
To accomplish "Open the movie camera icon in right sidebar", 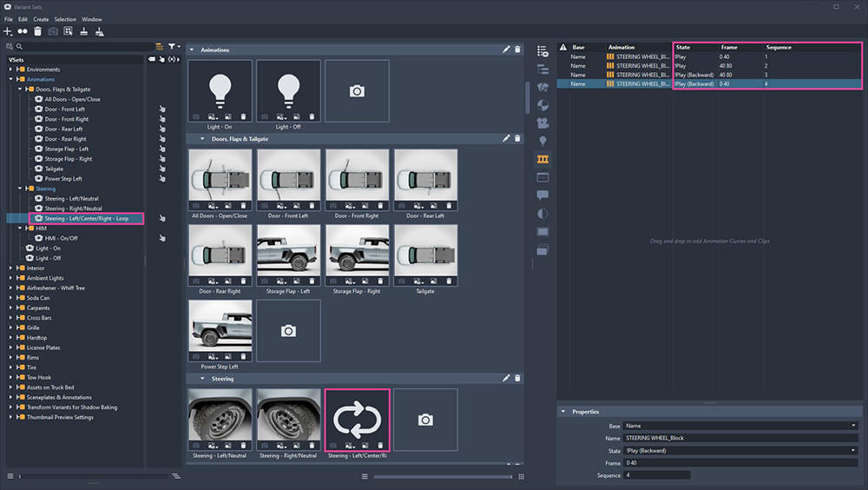I will click(542, 123).
